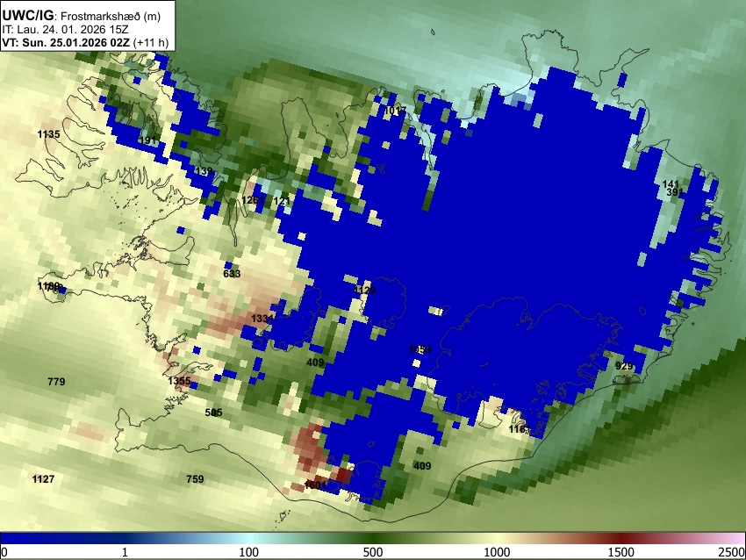Click the 141 value label
This screenshot has width=746, height=560.
click(x=671, y=184)
